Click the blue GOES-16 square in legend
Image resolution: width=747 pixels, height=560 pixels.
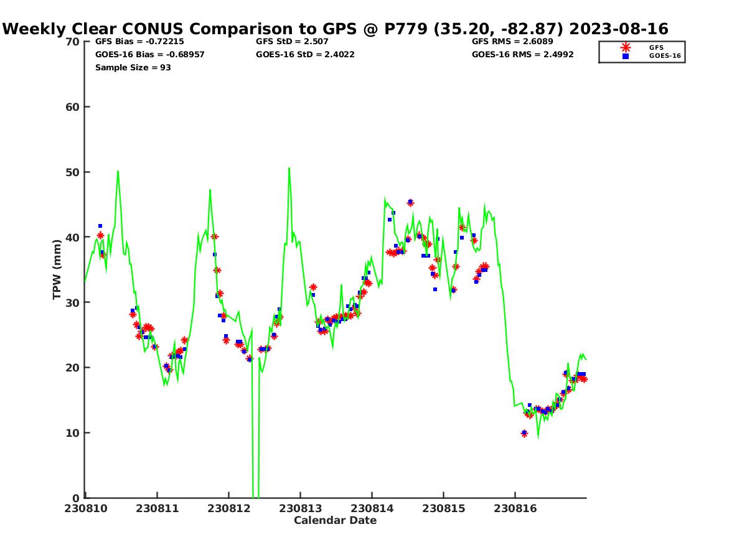click(x=626, y=56)
